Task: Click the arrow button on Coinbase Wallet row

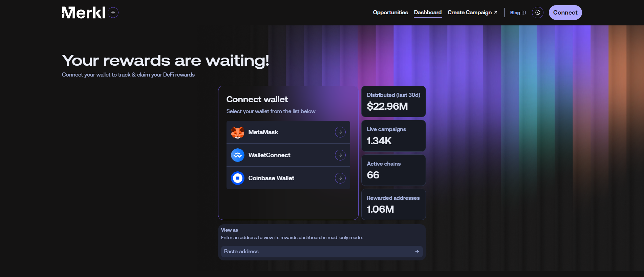Action: (x=340, y=178)
